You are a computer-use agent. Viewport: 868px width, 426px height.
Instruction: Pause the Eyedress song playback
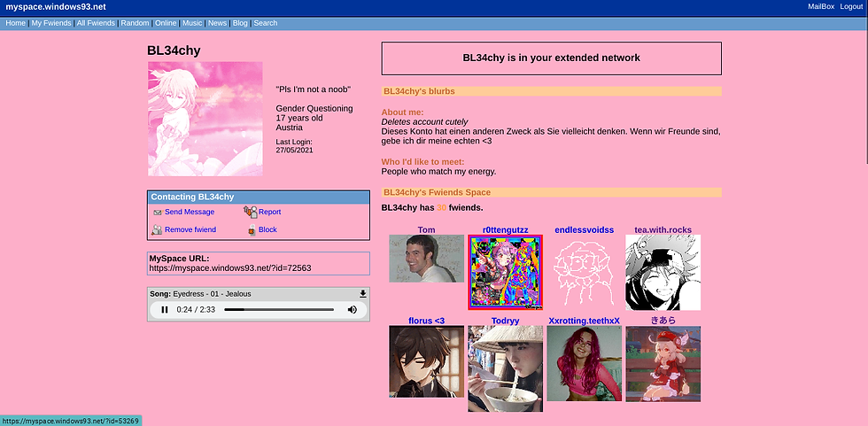165,310
